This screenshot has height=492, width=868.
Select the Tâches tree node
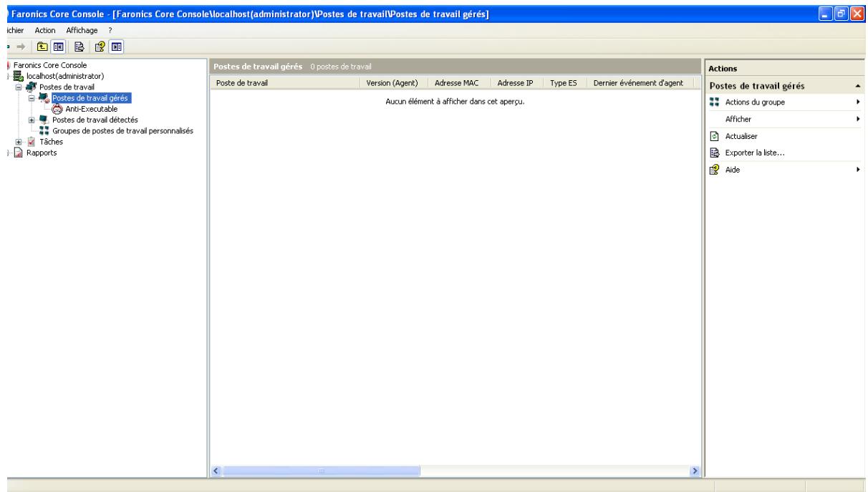pos(51,142)
